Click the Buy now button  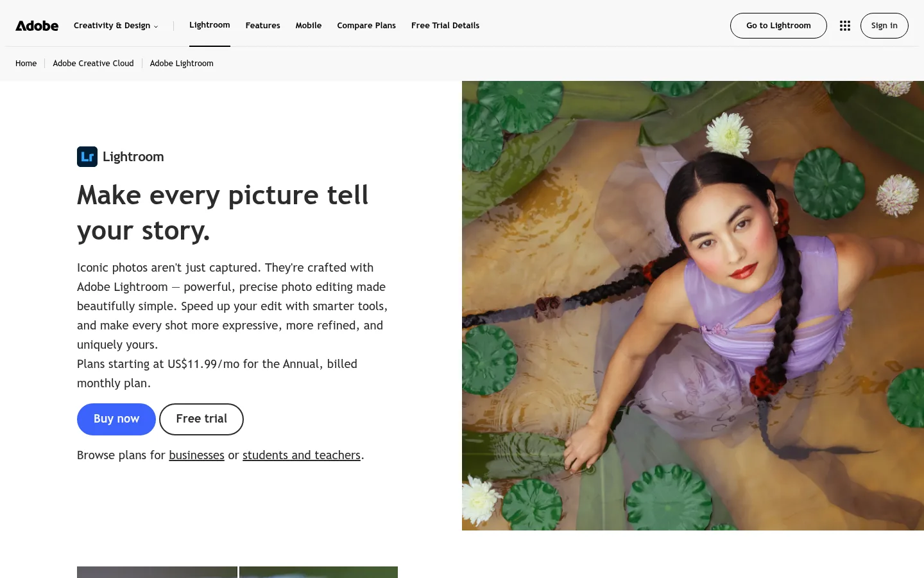tap(116, 419)
